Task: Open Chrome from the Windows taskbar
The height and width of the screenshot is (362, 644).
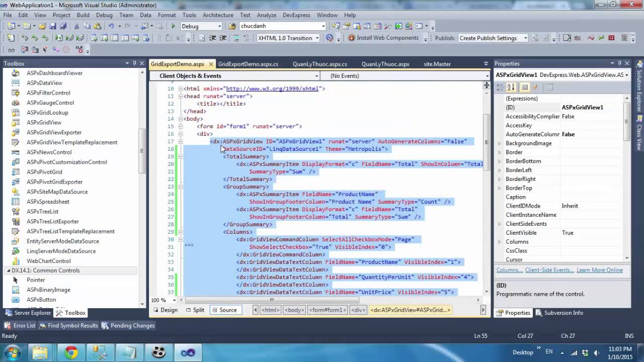Action: [71, 352]
